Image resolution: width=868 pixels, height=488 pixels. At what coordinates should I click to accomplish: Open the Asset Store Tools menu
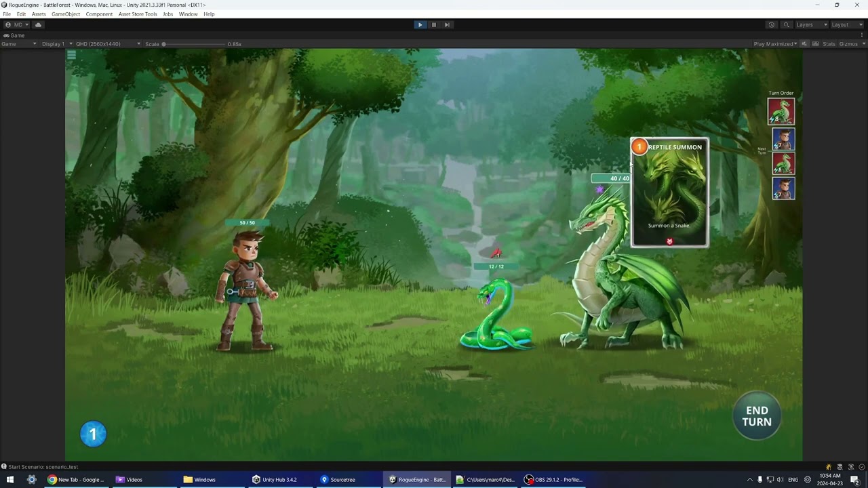click(x=138, y=14)
